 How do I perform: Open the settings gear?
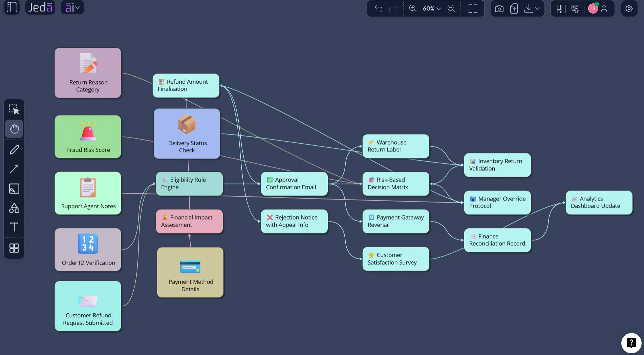pos(629,8)
